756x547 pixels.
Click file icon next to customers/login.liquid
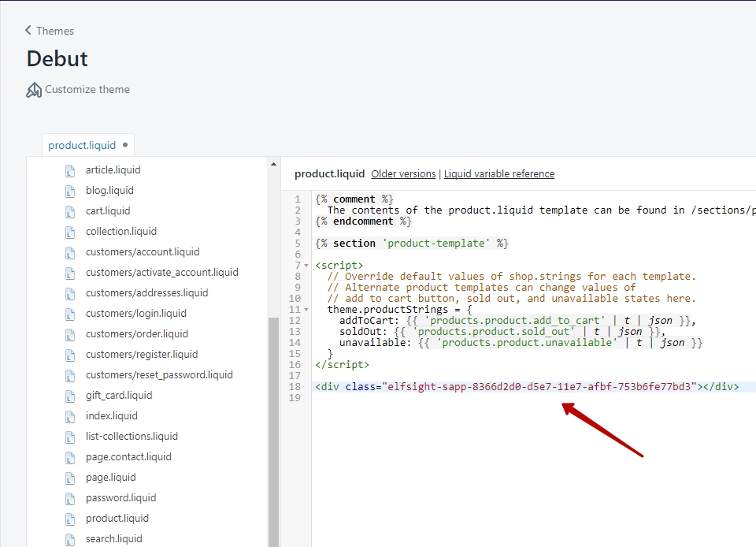(70, 314)
